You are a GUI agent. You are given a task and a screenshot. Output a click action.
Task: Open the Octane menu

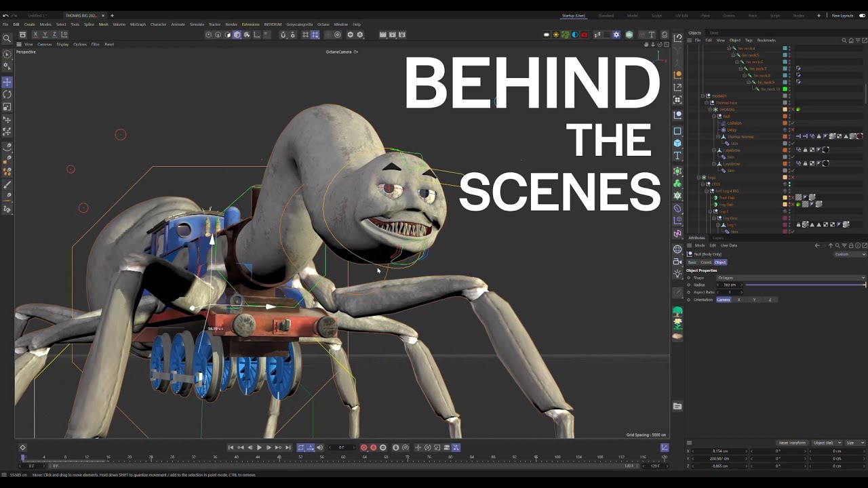coord(323,24)
